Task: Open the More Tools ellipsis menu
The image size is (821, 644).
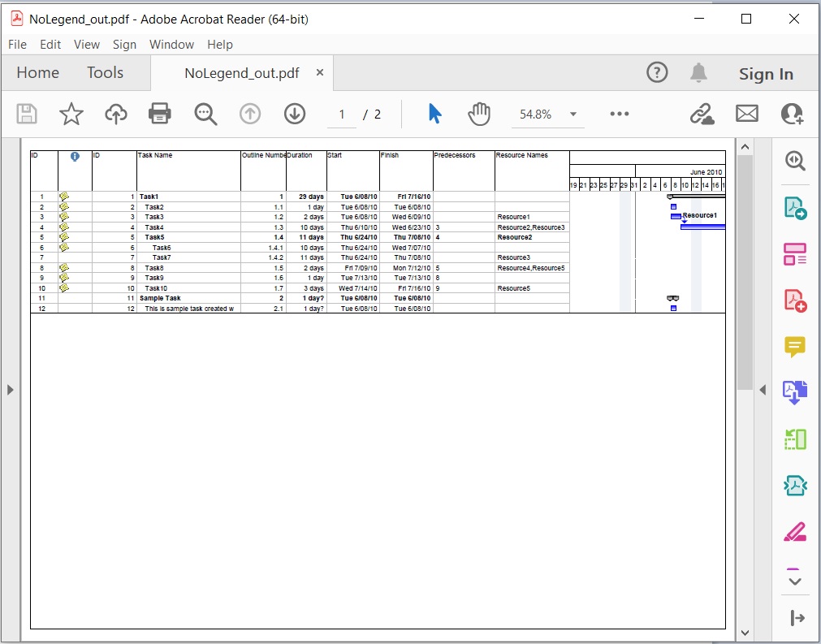Action: (x=620, y=114)
